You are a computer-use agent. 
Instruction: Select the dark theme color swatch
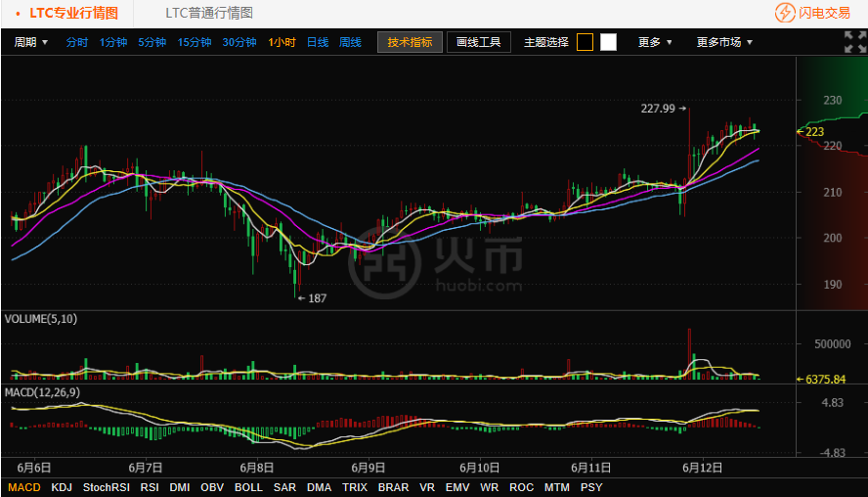pos(585,42)
